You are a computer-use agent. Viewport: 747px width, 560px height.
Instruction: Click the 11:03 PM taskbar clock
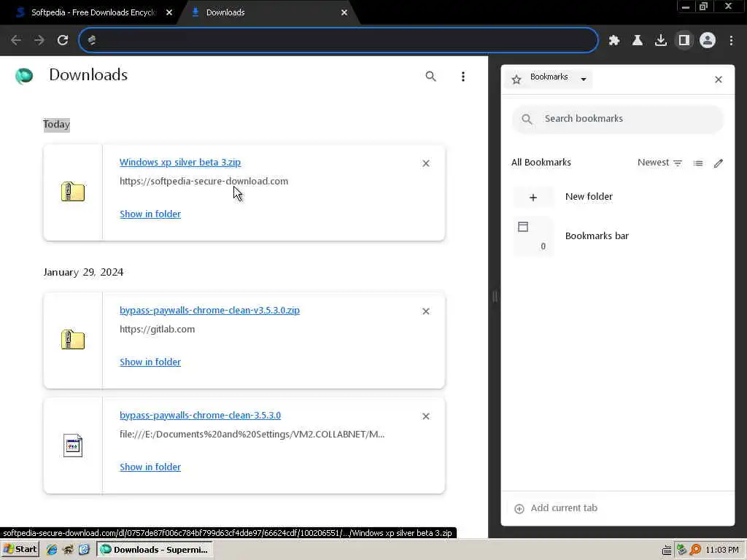point(722,550)
